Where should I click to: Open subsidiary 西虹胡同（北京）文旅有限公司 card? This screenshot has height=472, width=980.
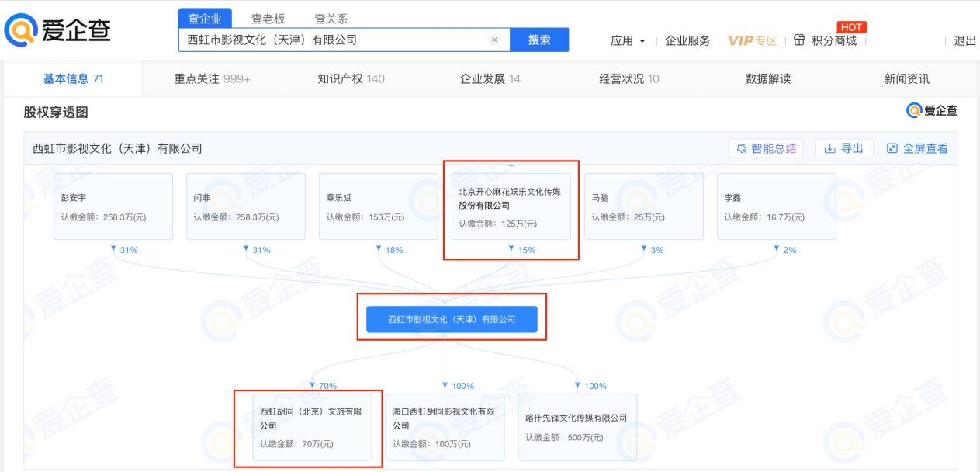pyautogui.click(x=313, y=427)
